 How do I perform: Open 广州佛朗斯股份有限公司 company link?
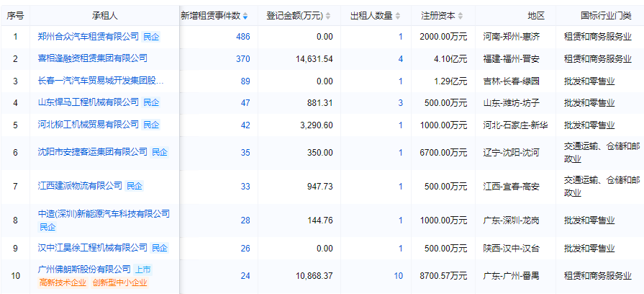(84, 269)
